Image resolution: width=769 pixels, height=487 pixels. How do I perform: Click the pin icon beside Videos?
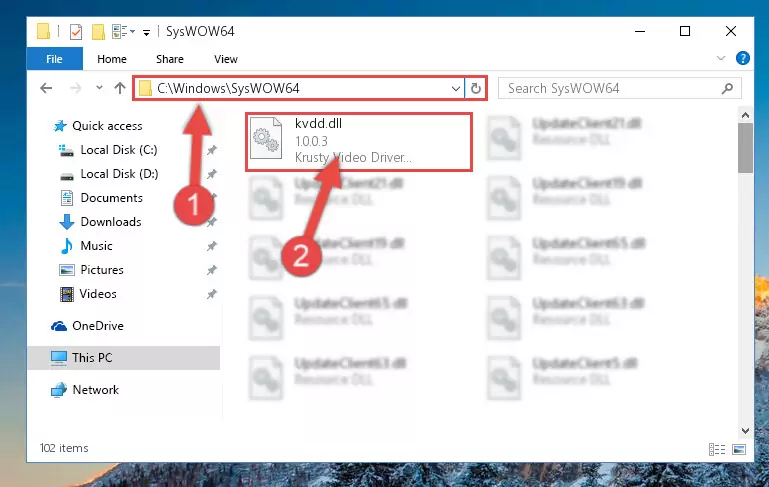[x=211, y=294]
